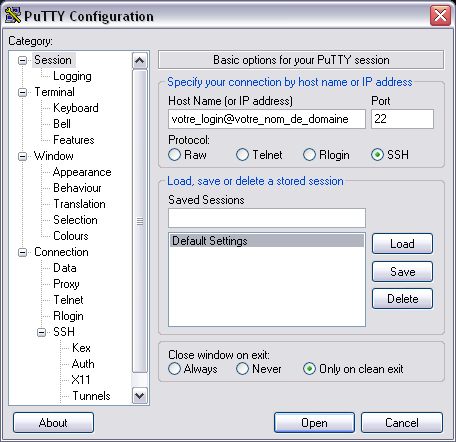Select the Connection category
This screenshot has height=442, width=456.
coord(61,252)
